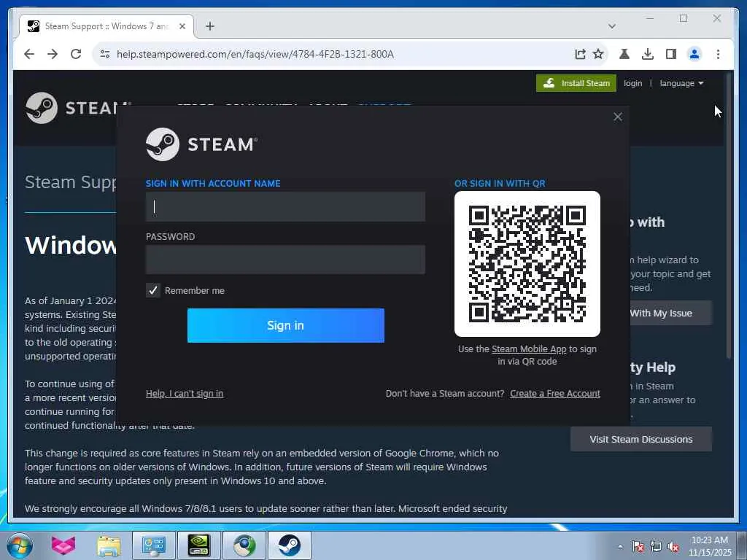
Task: Open the NVIDIA taskbar icon
Action: 198,545
